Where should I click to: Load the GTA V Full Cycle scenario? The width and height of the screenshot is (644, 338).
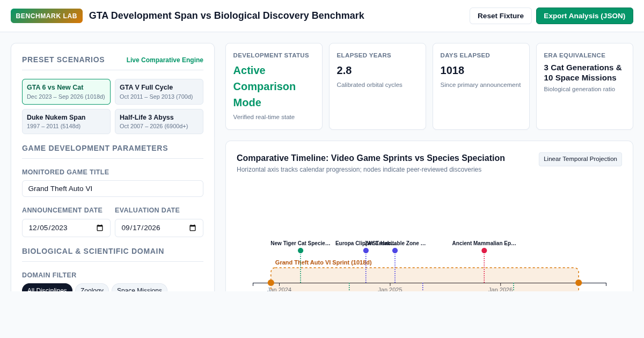pyautogui.click(x=159, y=92)
